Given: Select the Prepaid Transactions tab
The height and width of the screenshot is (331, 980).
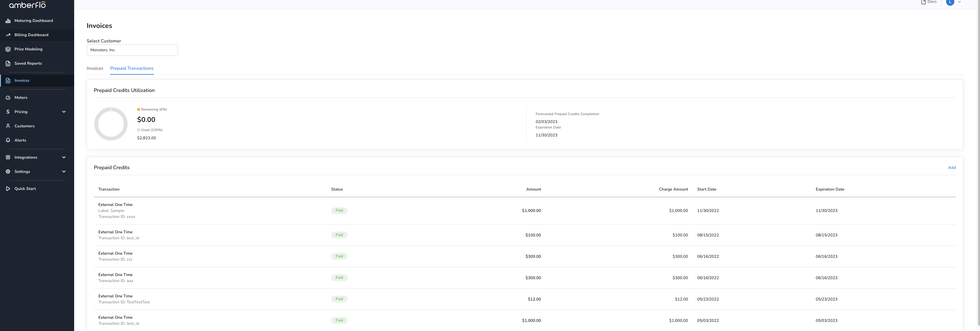Looking at the screenshot, I should (132, 68).
